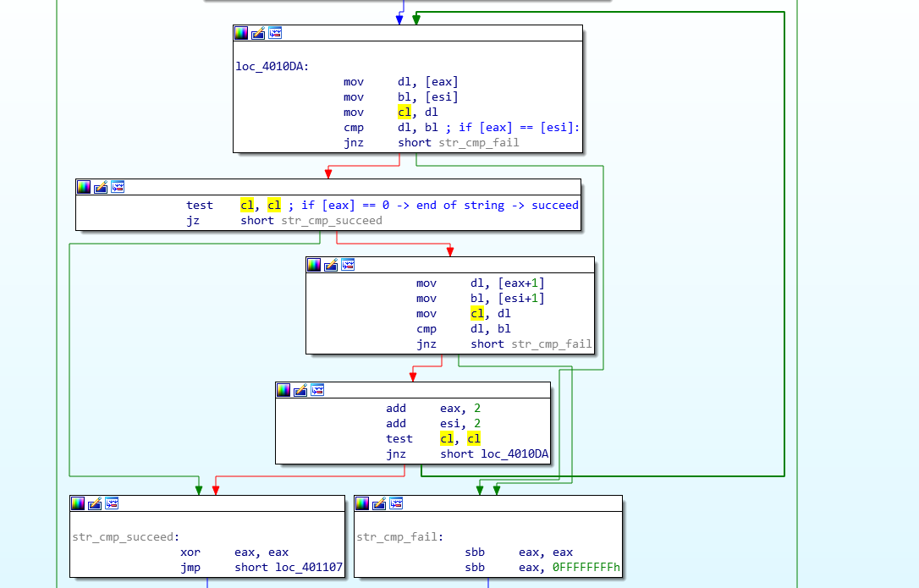Set node color on the [eax+1] block
The image size is (919, 588).
pos(314,265)
